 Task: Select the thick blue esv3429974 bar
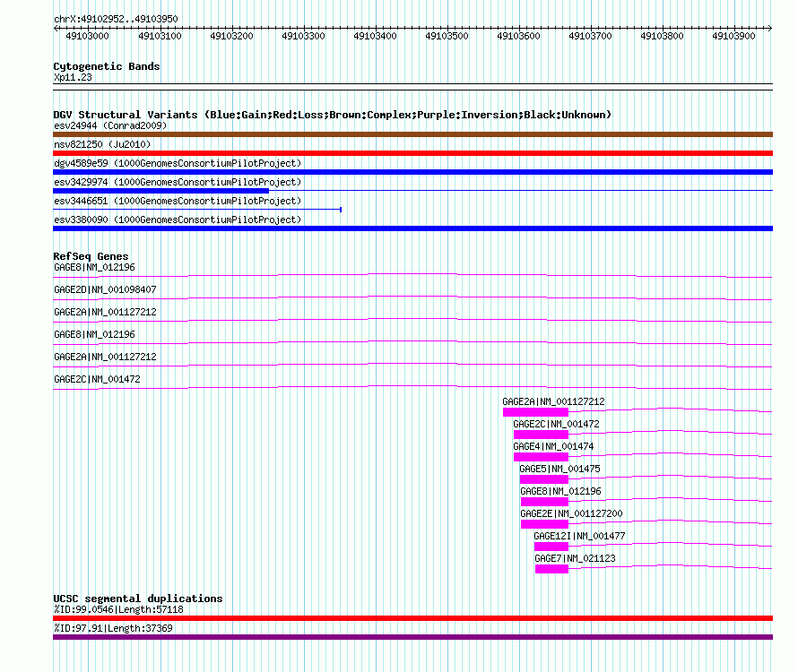[x=160, y=191]
